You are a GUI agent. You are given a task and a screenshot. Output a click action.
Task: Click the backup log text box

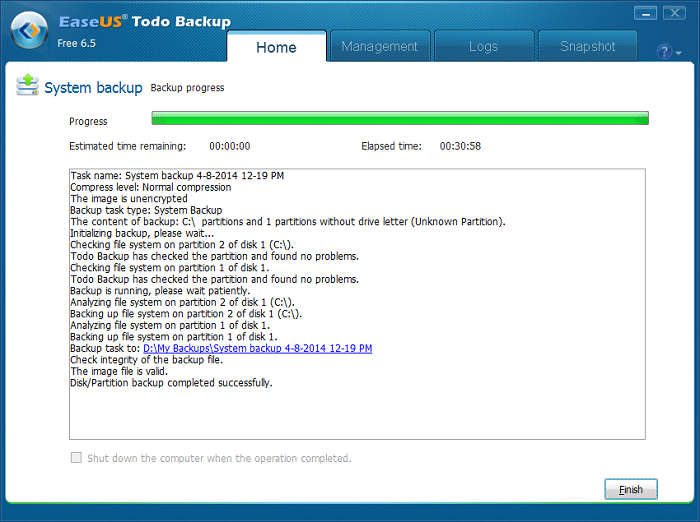click(357, 304)
